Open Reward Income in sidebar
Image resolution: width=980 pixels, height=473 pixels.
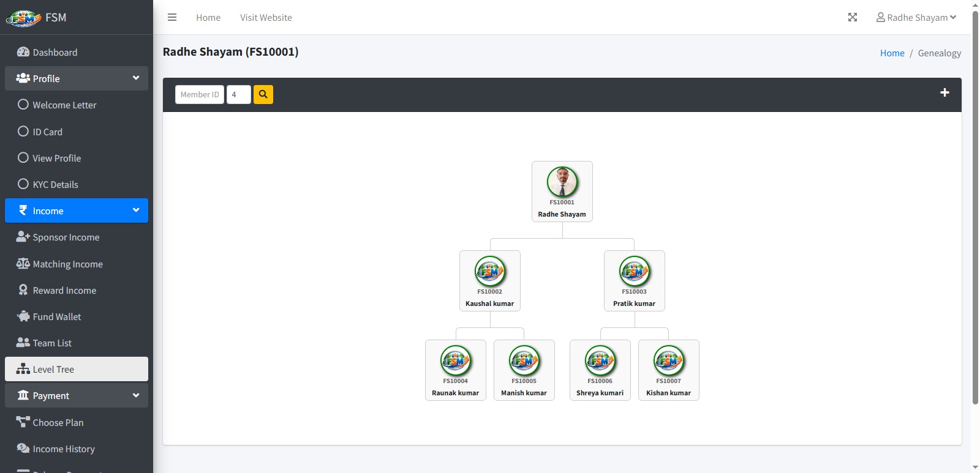64,291
